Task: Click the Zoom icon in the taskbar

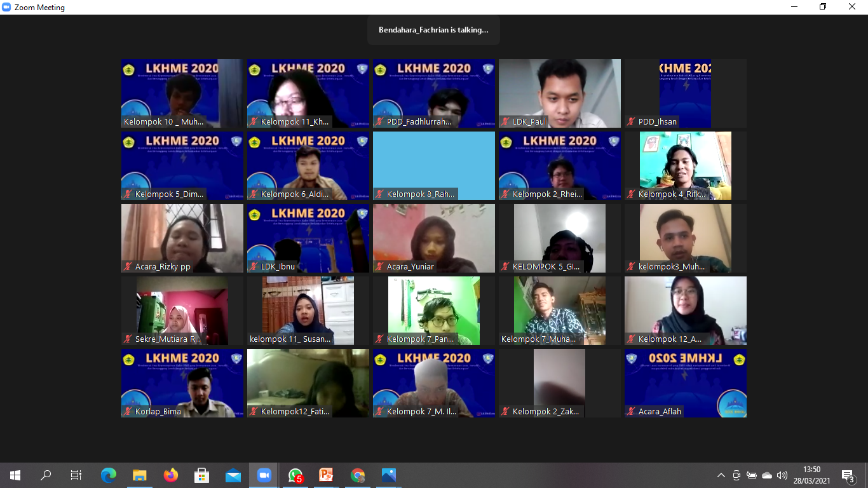Action: pos(264,475)
